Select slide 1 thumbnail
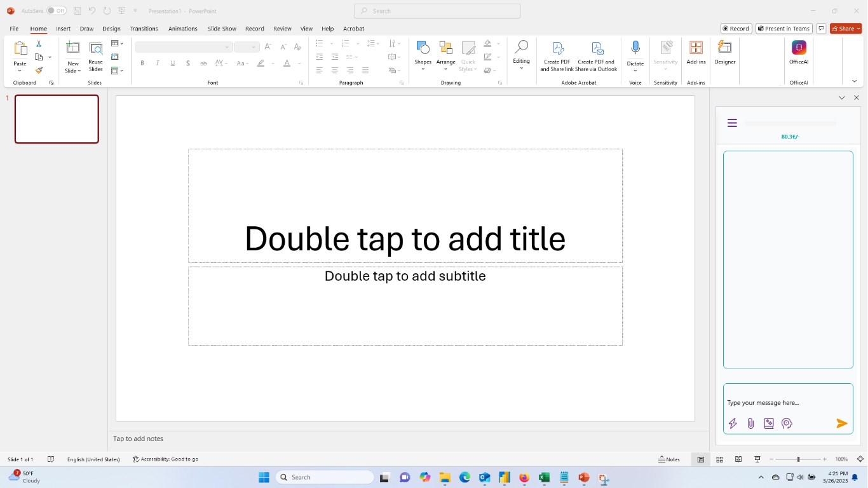Image resolution: width=868 pixels, height=488 pixels. tap(57, 119)
